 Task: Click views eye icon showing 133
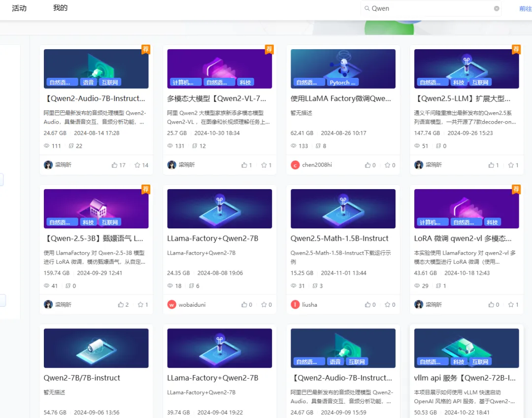point(294,146)
